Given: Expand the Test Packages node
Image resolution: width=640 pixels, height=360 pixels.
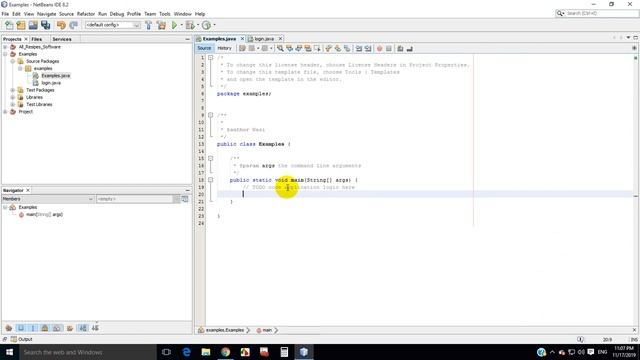Looking at the screenshot, I should pyautogui.click(x=13, y=90).
